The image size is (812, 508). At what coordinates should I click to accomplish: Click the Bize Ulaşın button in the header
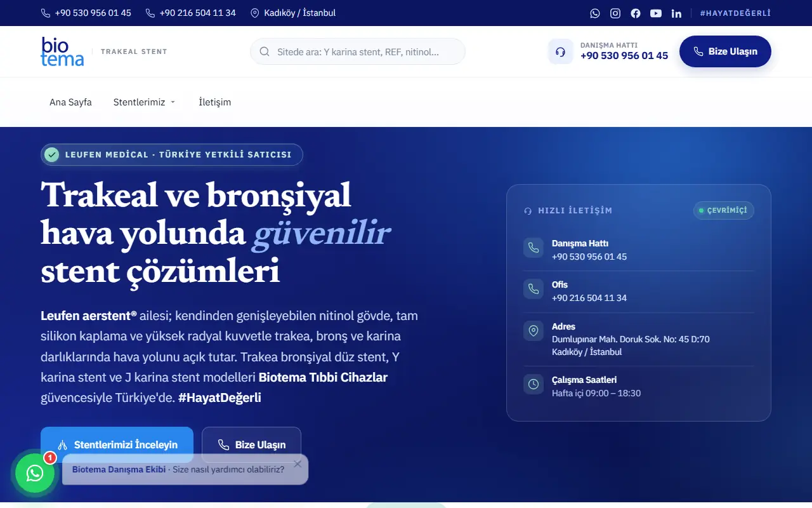tap(725, 51)
